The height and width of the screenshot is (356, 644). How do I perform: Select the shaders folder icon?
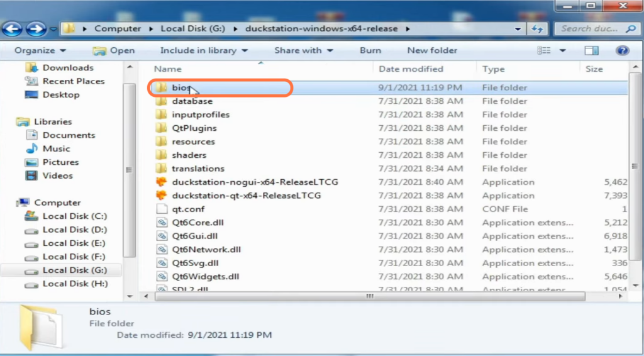(161, 155)
